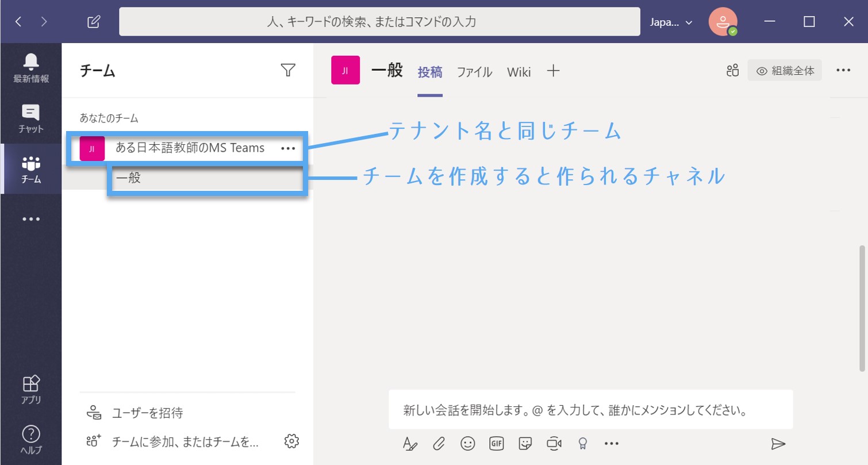Open the profile avatar menu

pyautogui.click(x=723, y=22)
